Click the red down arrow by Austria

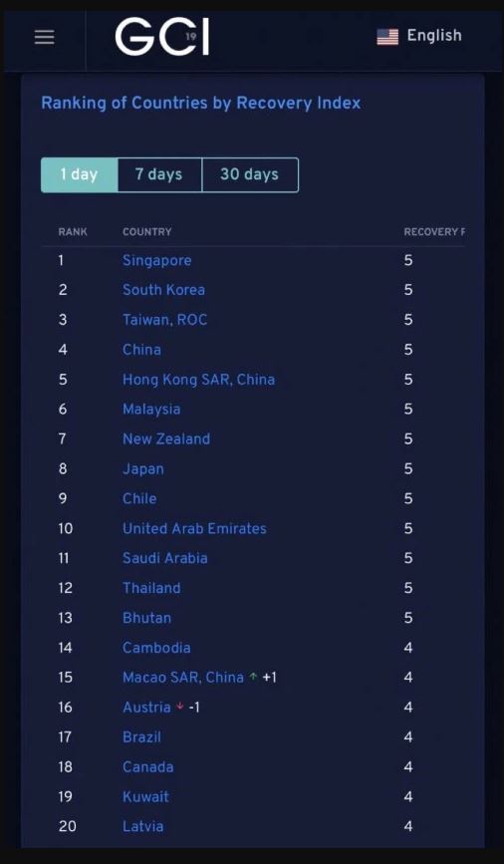[x=179, y=707]
